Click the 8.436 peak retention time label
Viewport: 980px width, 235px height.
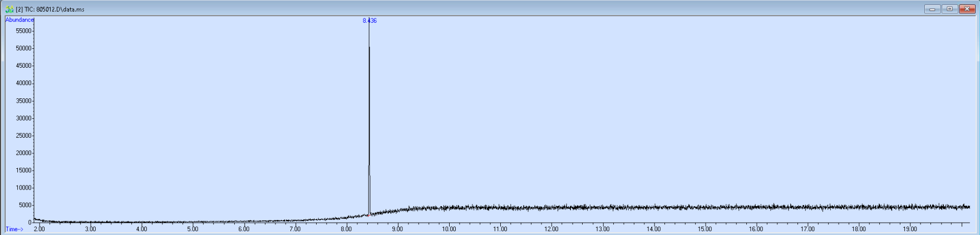click(x=370, y=21)
